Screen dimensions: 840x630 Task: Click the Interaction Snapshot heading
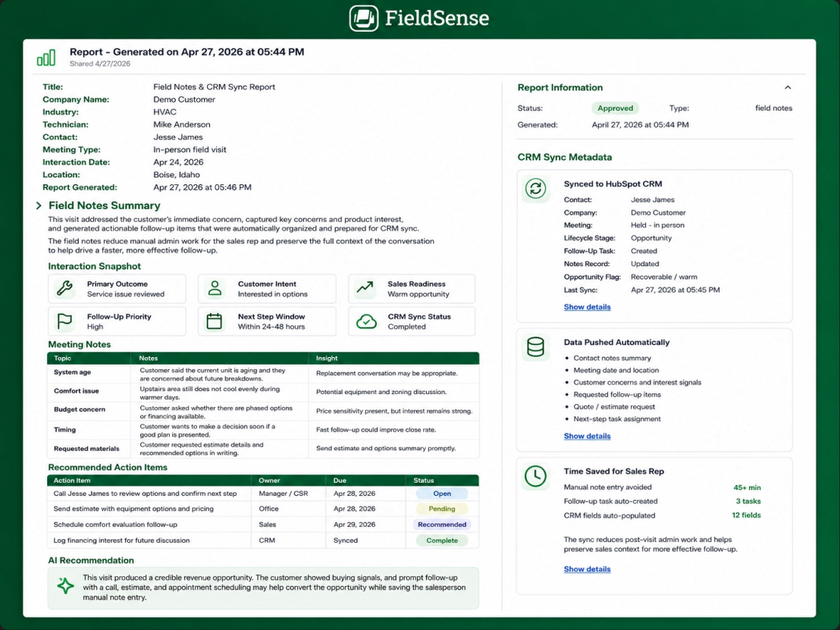[x=94, y=266]
